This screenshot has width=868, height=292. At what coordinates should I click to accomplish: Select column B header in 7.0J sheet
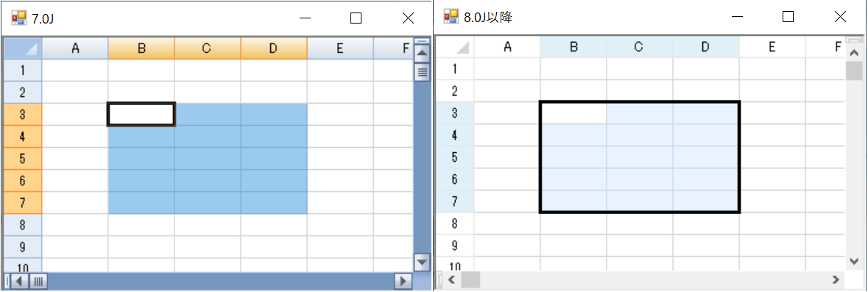pyautogui.click(x=141, y=49)
